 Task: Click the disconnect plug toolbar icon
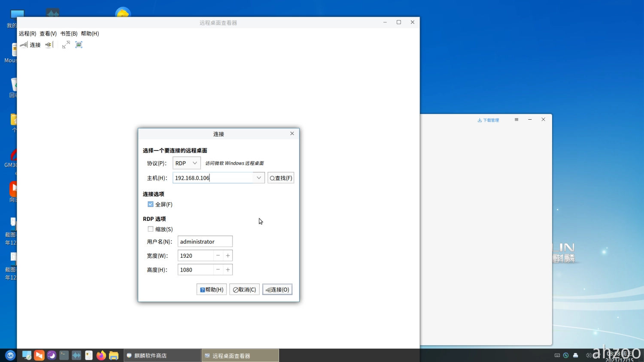pos(49,45)
